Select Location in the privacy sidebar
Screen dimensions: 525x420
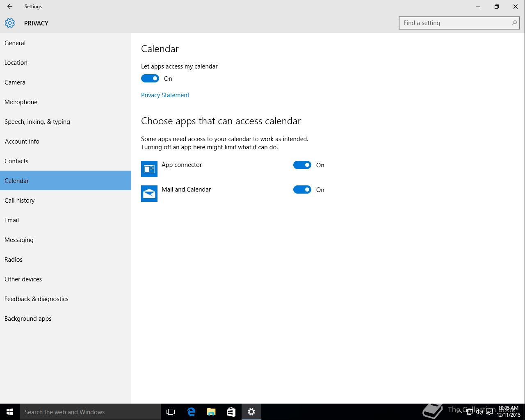click(x=16, y=63)
